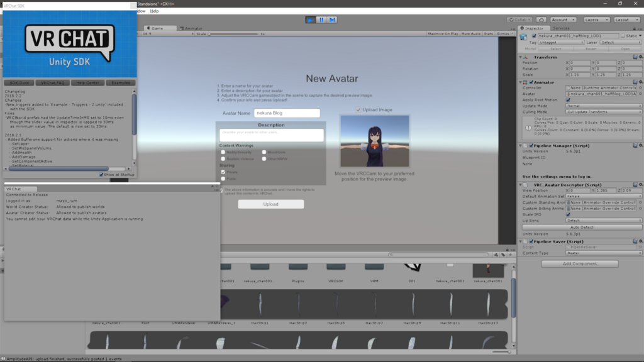Collapse the Animator component foldout
This screenshot has width=644, height=362.
tap(520, 82)
